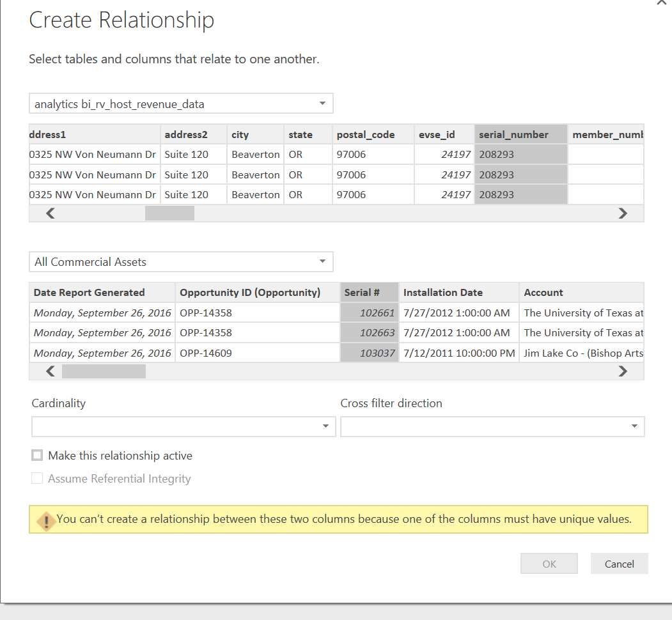
Task: Click left scroll arrow of upper table
Action: click(x=50, y=213)
